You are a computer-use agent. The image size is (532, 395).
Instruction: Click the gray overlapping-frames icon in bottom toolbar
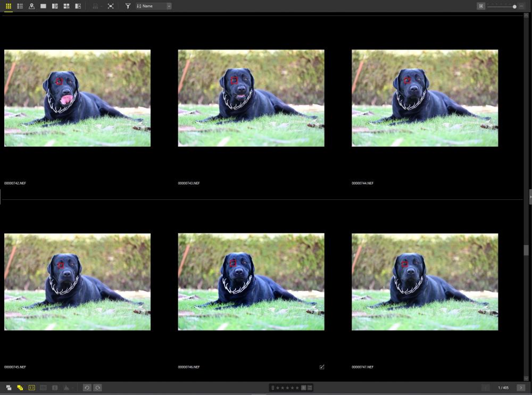tap(9, 388)
